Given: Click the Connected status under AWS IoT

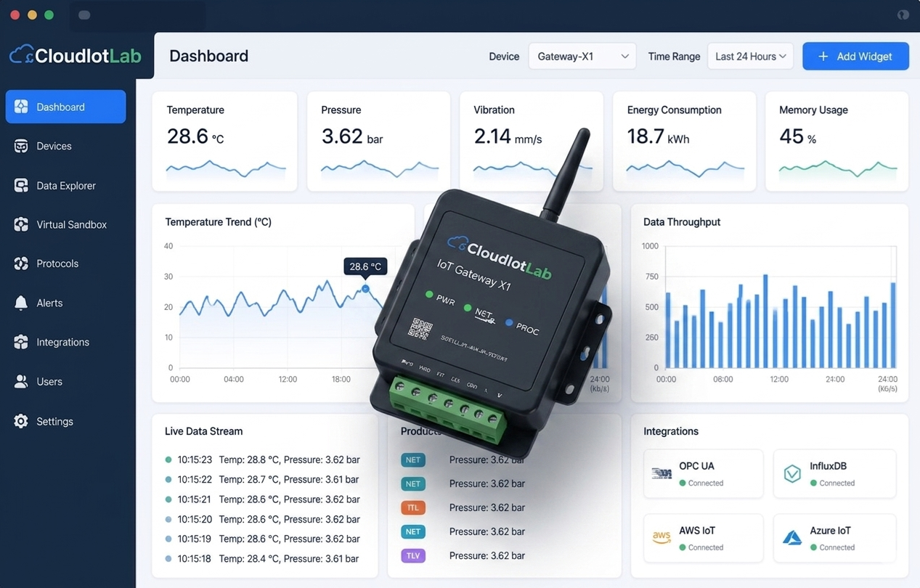Looking at the screenshot, I should click(x=701, y=547).
